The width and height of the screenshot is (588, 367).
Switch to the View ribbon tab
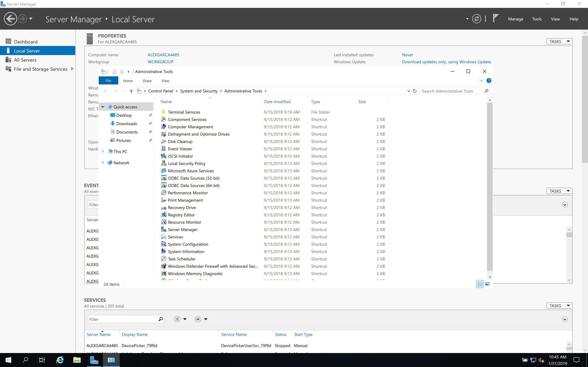165,81
